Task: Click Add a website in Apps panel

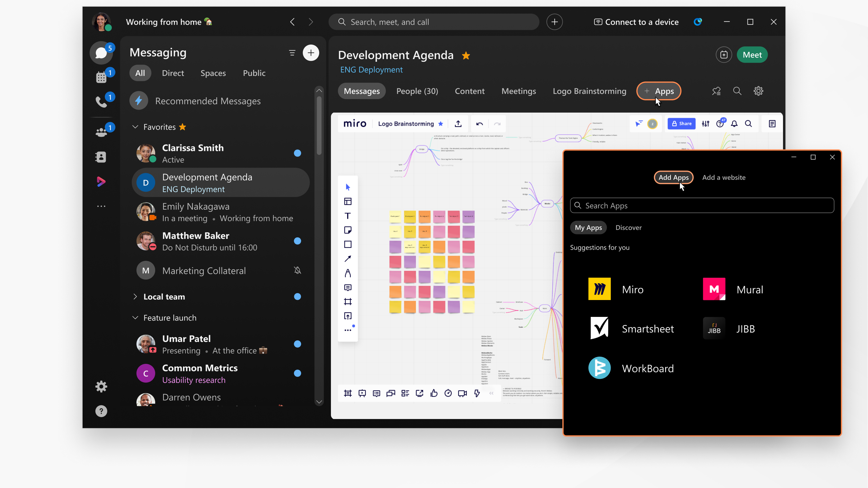Action: (724, 177)
